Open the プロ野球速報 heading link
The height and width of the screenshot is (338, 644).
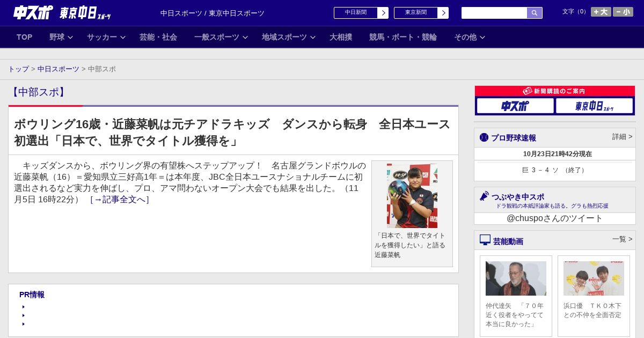[x=514, y=138]
